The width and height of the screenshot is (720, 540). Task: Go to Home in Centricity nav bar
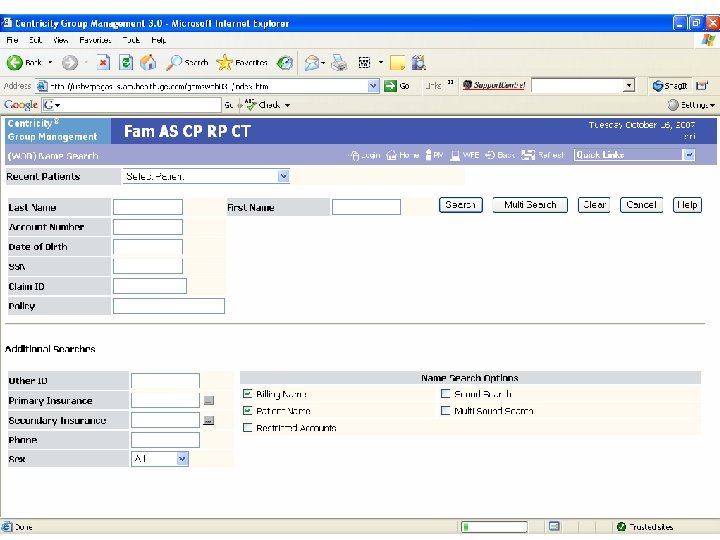pyautogui.click(x=403, y=155)
